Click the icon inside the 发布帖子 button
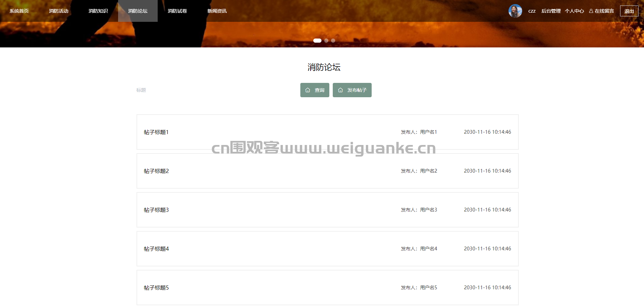The image size is (644, 307). click(340, 90)
